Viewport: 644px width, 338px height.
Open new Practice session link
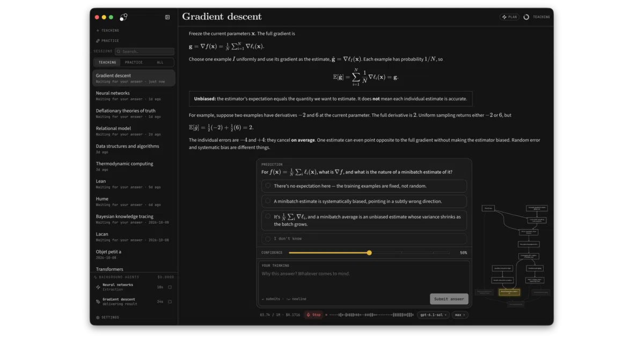point(107,41)
